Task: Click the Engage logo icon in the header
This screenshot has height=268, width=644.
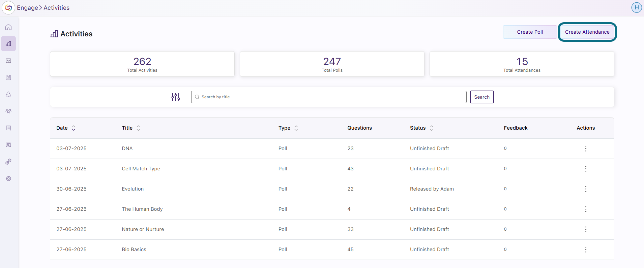Action: [8, 8]
